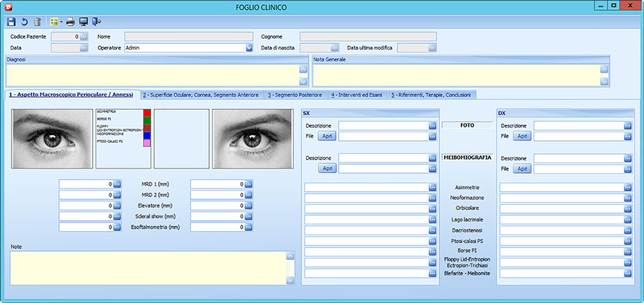The height and width of the screenshot is (303, 644).
Task: Click the trash can delete icon
Action: click(x=37, y=22)
